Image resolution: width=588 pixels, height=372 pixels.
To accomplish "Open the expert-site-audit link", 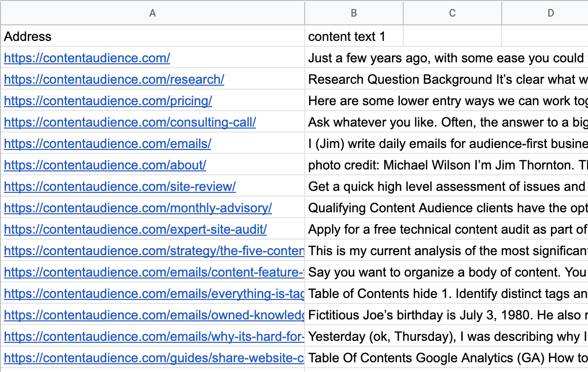I will point(135,229).
